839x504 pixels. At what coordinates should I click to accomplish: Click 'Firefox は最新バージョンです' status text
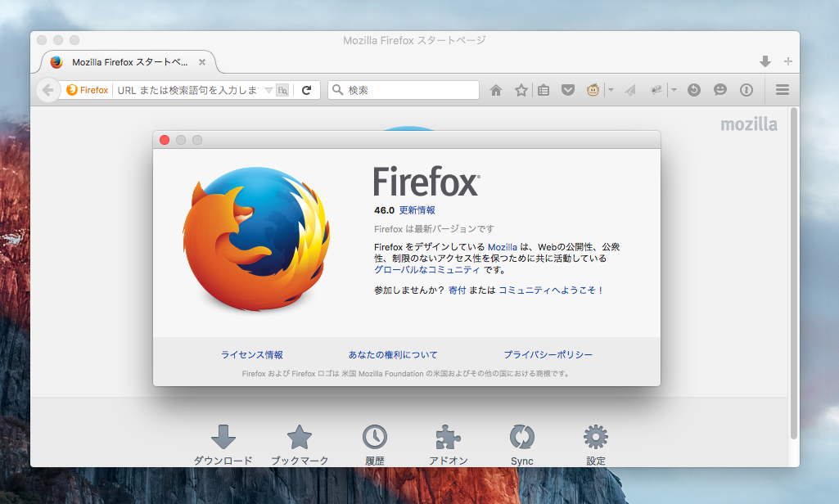tap(434, 229)
